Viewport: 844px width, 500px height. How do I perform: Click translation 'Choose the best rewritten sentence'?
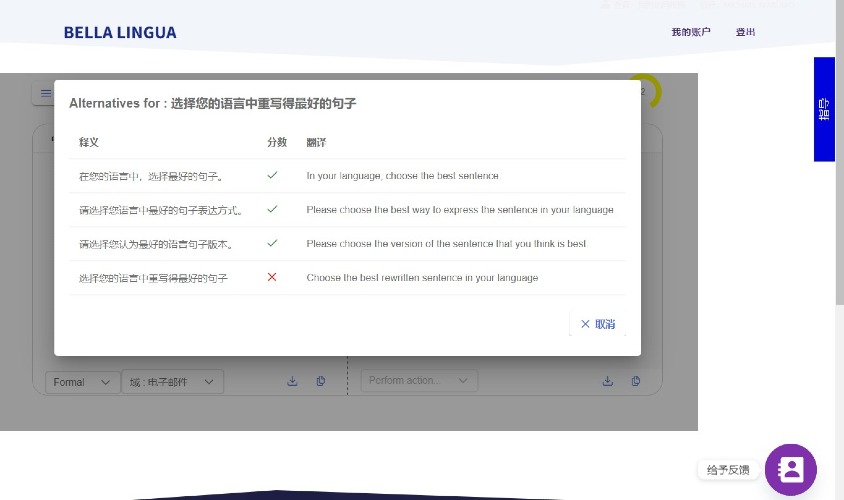click(423, 277)
